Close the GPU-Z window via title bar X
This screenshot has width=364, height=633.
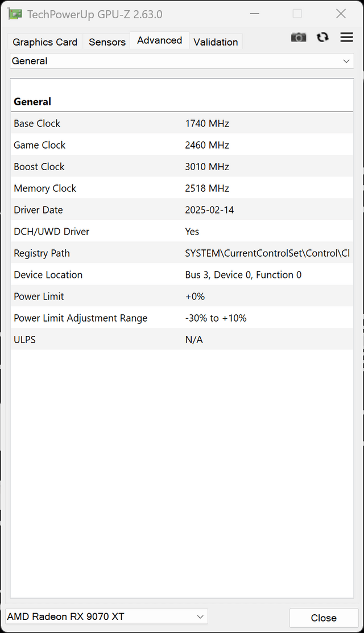point(341,14)
